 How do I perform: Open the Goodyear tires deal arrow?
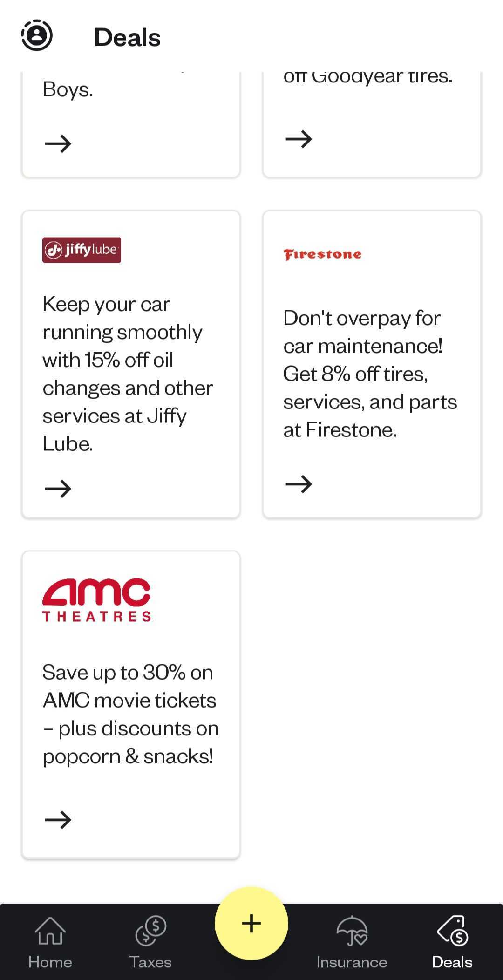pyautogui.click(x=299, y=139)
